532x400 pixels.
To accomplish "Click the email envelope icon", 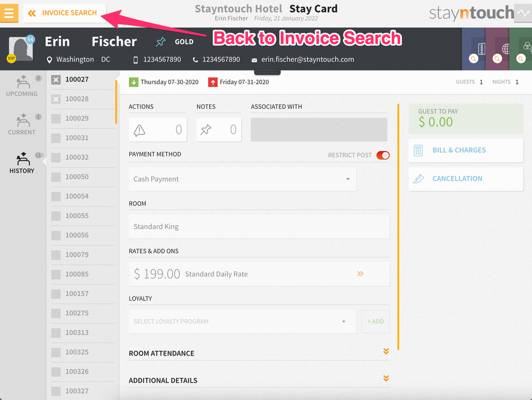I will [254, 60].
